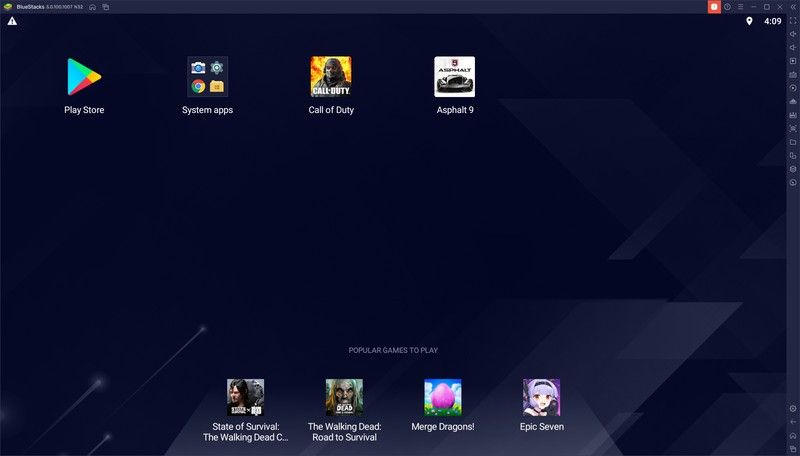This screenshot has height=456, width=800.
Task: Click the multi-window icon in title bar
Action: [x=106, y=7]
